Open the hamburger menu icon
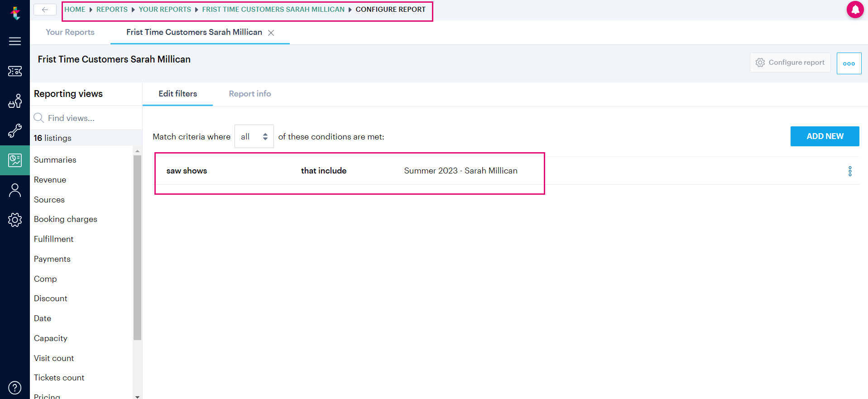The height and width of the screenshot is (399, 868). [15, 41]
